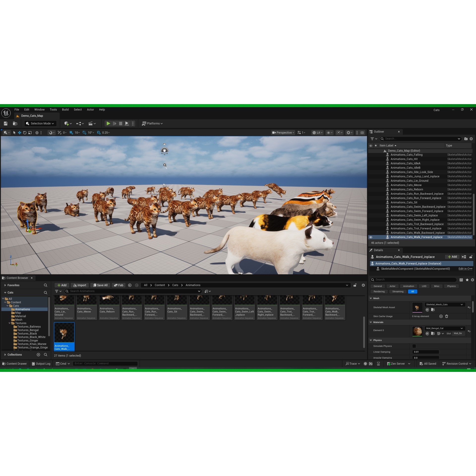Toggle visibility of Animations_Cats_Walk_Forward_inplace actor
Viewport: 476px width, 476px height.
[371, 237]
